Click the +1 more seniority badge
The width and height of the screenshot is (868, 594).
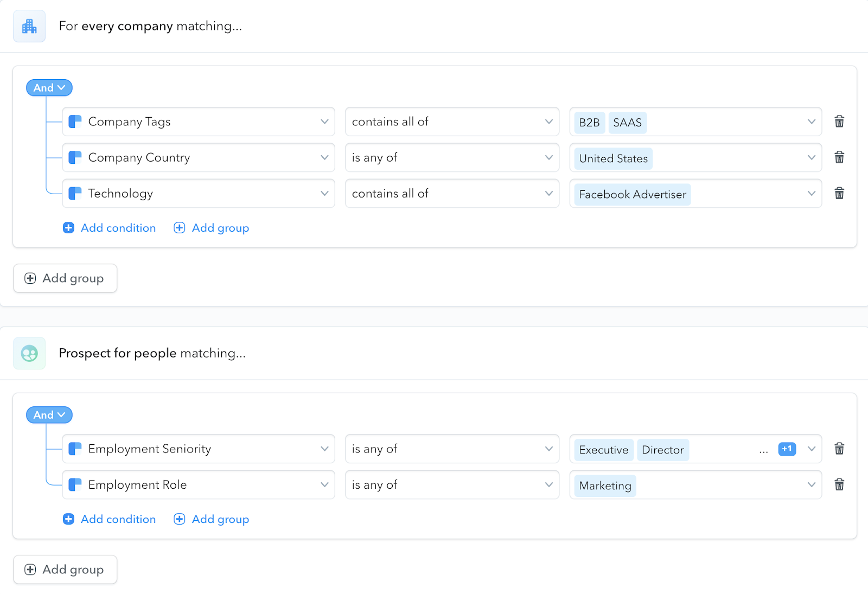click(787, 449)
